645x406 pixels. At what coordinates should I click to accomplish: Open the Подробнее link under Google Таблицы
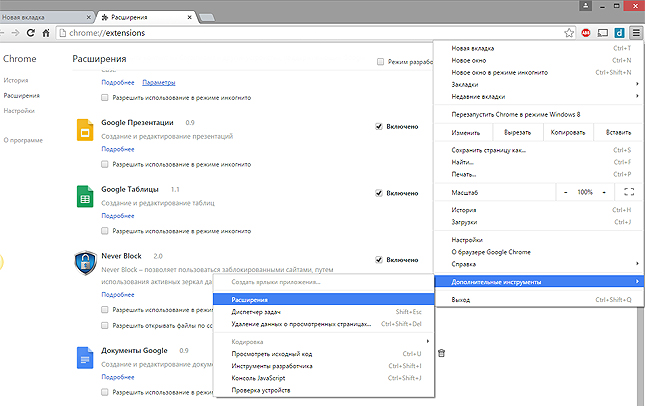118,213
